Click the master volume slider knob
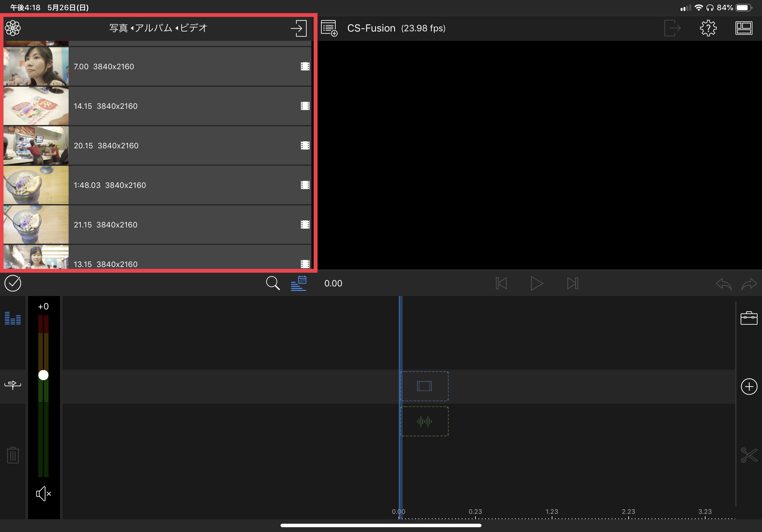 (x=43, y=375)
